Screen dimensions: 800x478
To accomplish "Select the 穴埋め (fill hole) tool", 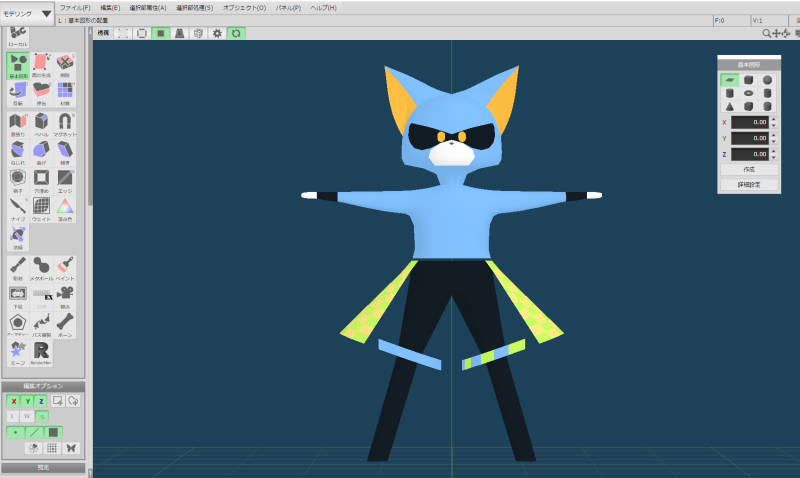I will (x=41, y=181).
